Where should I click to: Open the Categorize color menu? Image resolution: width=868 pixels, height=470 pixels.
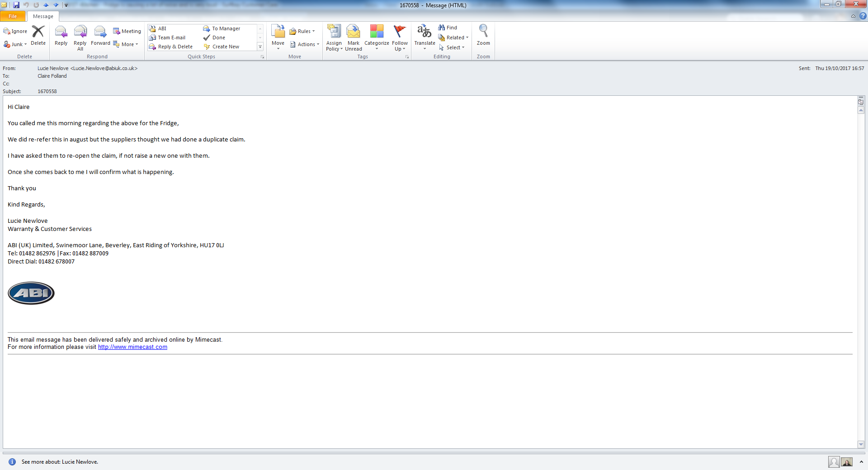(377, 38)
